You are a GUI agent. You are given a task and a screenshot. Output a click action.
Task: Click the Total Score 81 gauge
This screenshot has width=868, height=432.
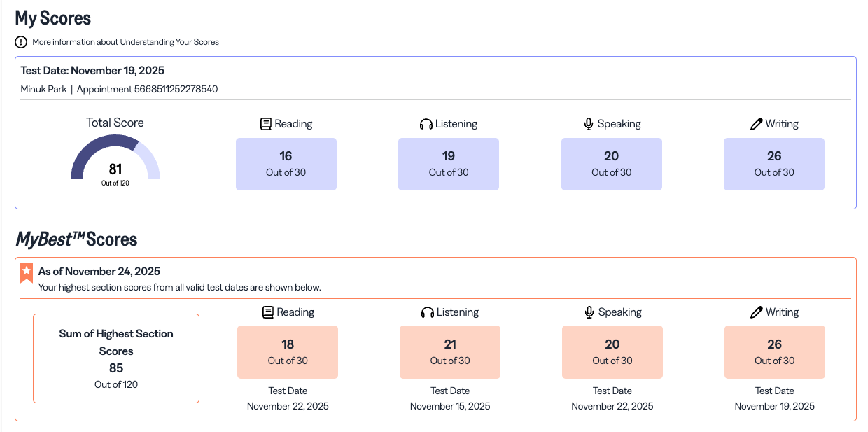click(115, 160)
